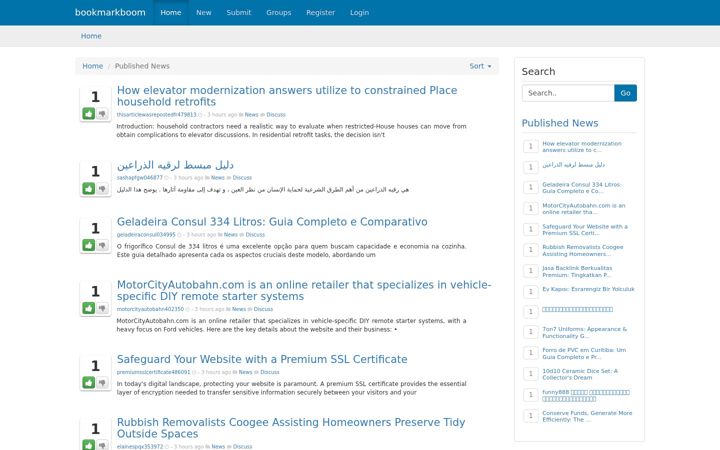720x450 pixels.
Task: Focus the Search input field
Action: [568, 93]
